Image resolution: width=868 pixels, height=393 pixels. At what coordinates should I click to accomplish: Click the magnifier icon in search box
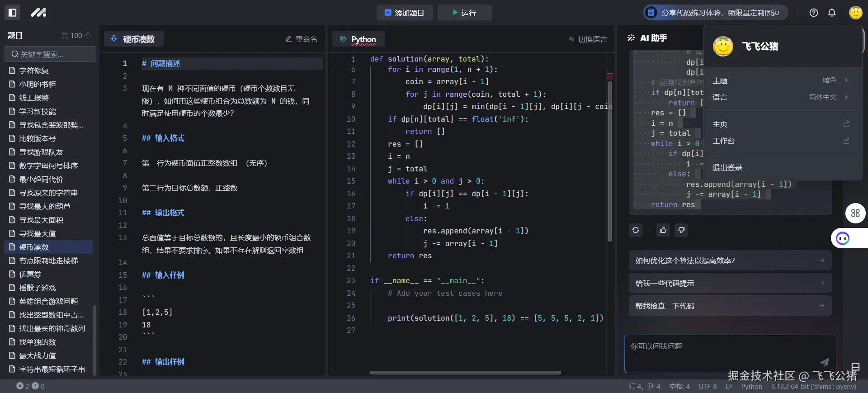point(15,54)
